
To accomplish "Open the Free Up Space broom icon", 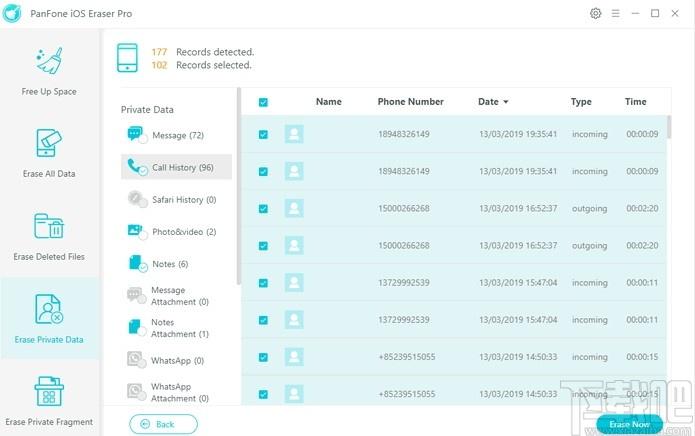I will pyautogui.click(x=50, y=60).
